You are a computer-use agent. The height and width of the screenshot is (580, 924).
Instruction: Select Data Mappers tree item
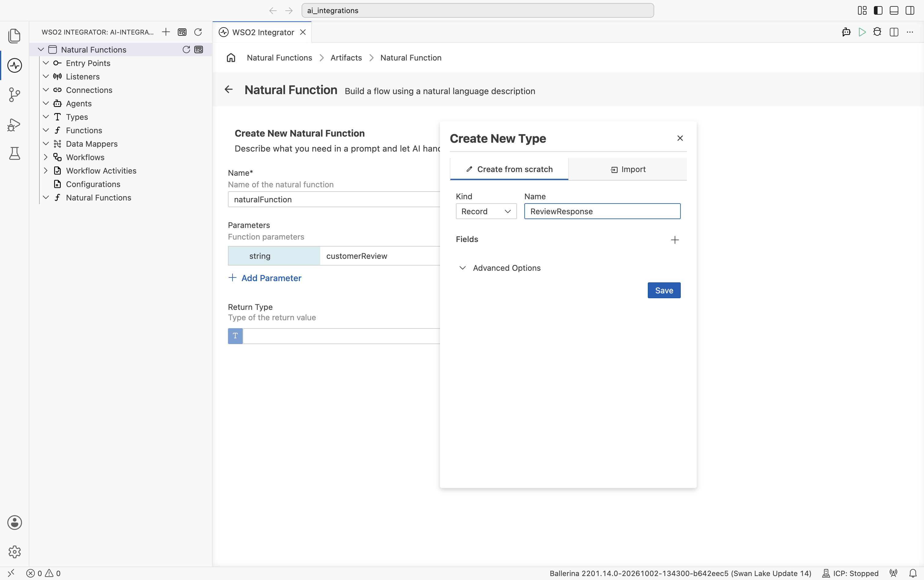92,143
